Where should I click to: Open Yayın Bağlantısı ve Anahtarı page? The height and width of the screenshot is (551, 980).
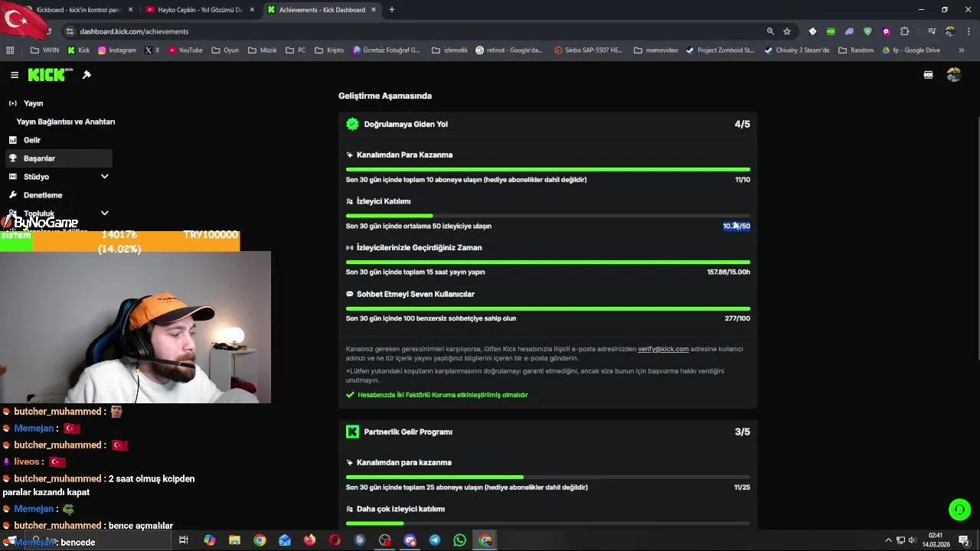(x=65, y=122)
